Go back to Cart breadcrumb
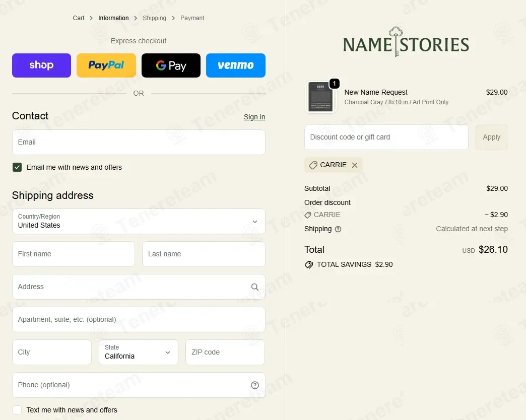526x420 pixels. click(x=79, y=18)
